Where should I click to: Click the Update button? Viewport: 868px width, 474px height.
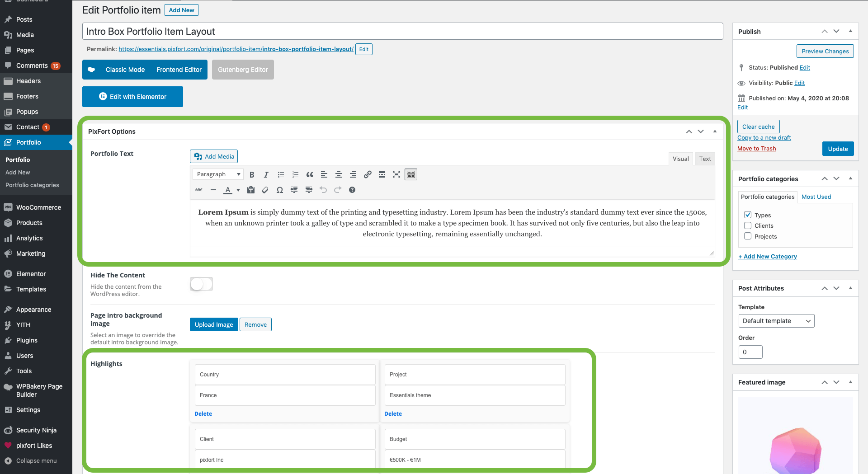(838, 149)
